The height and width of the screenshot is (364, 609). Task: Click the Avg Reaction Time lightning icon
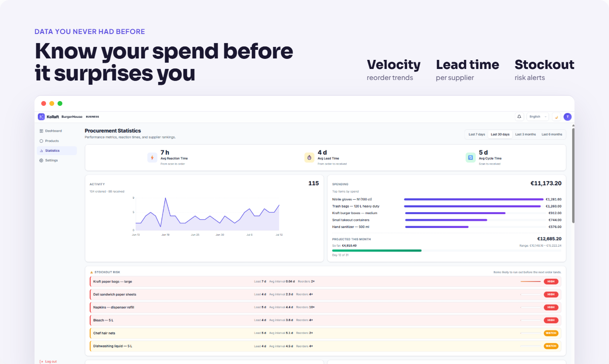152,158
